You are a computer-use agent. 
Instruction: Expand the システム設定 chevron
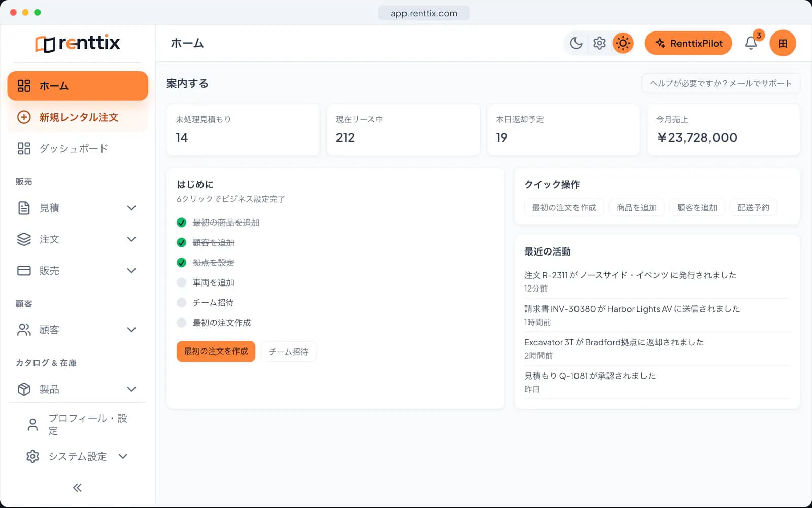click(x=123, y=456)
